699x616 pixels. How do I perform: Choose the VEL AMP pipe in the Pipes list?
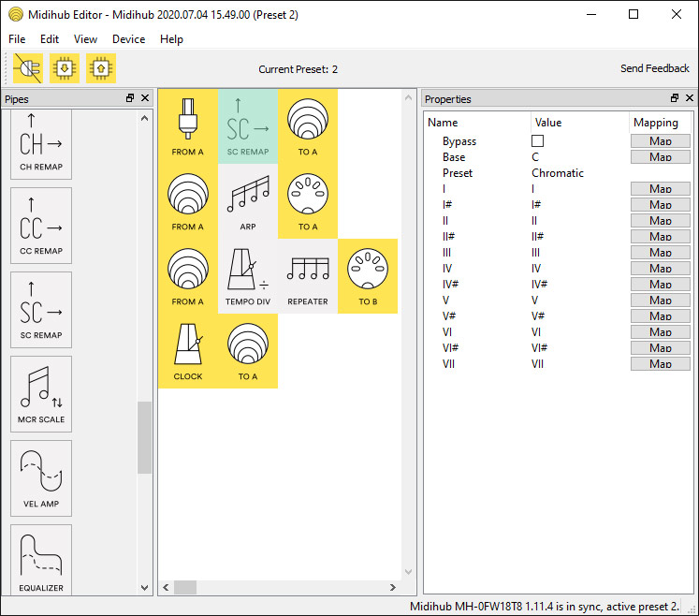point(41,477)
